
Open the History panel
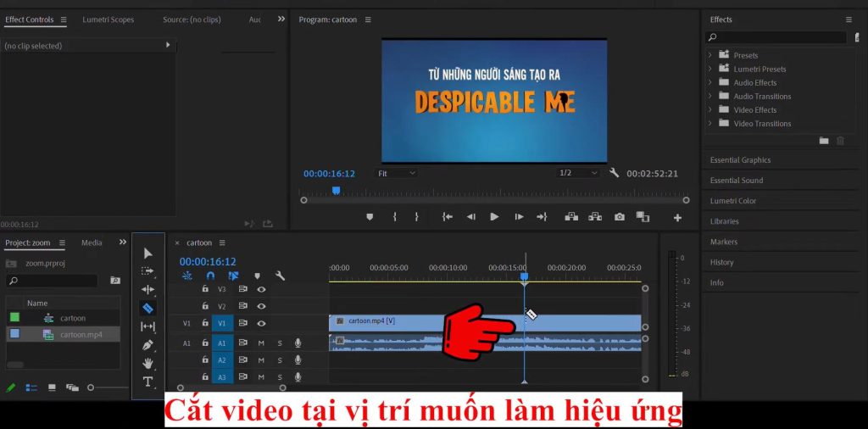point(721,262)
